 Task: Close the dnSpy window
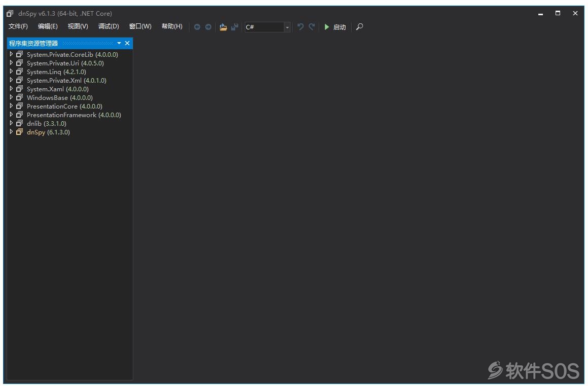[575, 13]
